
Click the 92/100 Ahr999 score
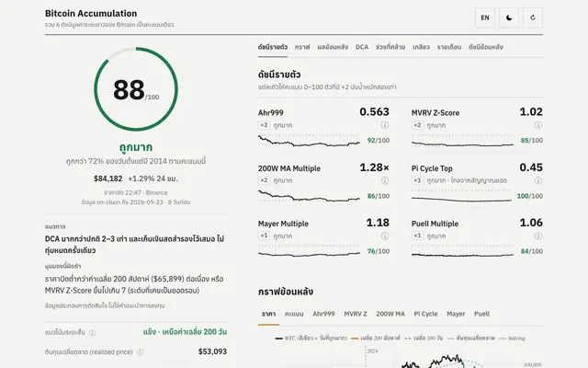[379, 141]
